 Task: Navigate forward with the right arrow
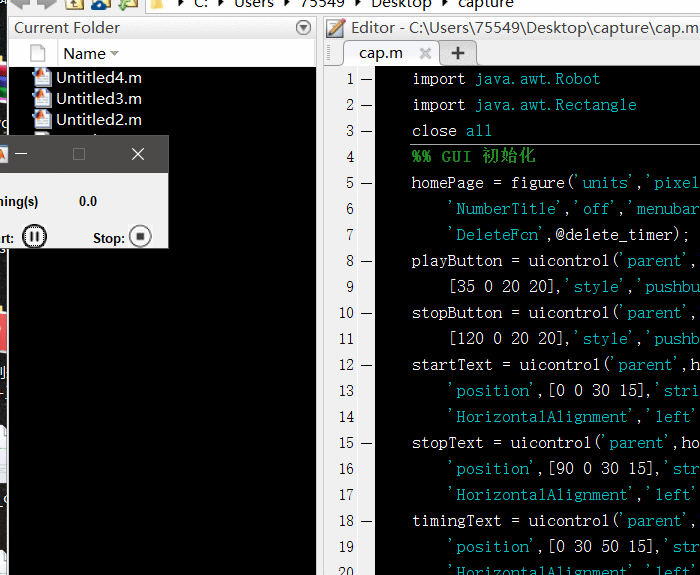point(46,4)
